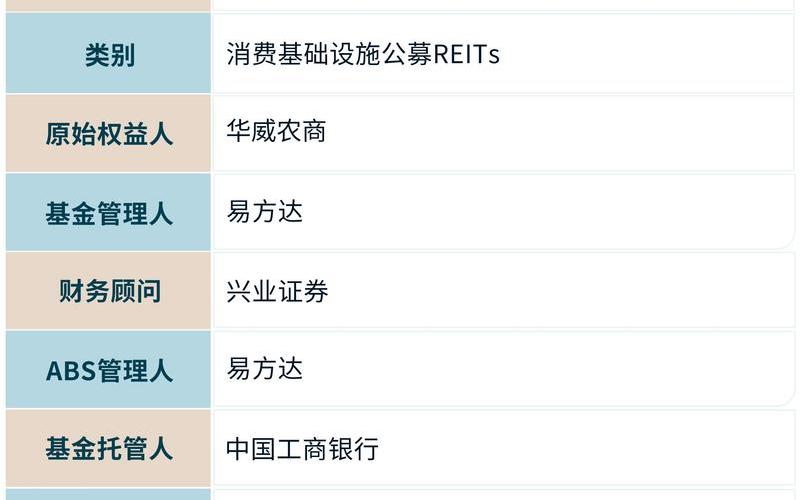This screenshot has height=500, width=800.
Task: Click the cut-off beige cell above 类别
Action: tap(108, 5)
